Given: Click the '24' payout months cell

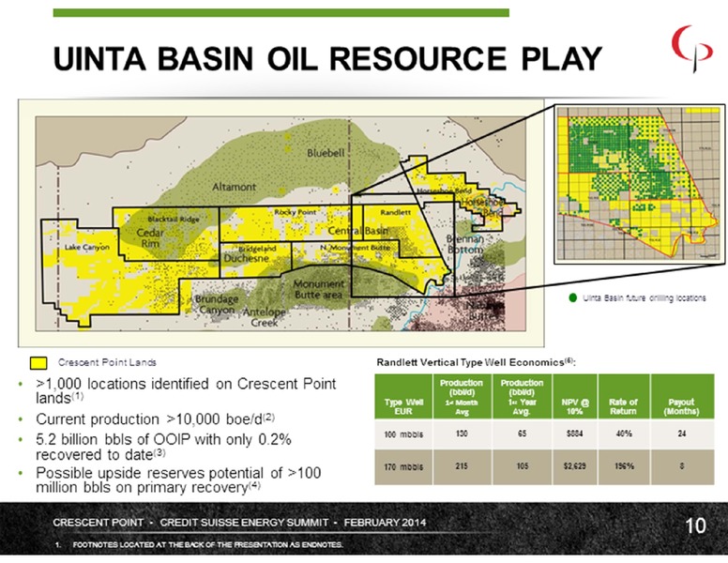Looking at the screenshot, I should click(682, 434).
